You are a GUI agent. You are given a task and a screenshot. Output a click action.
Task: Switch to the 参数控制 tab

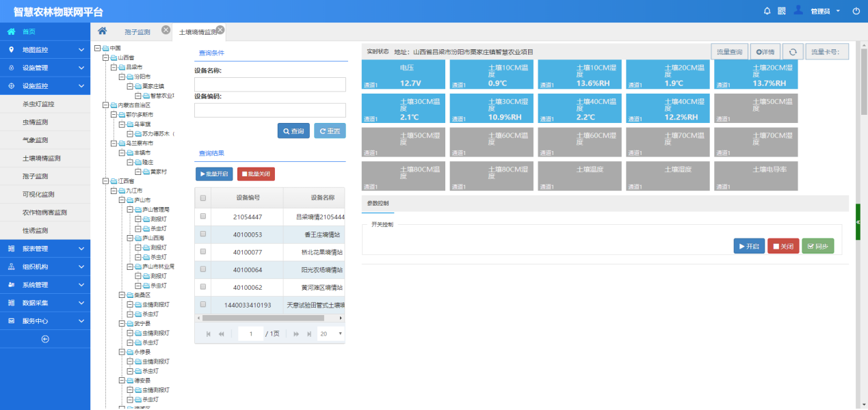point(377,204)
